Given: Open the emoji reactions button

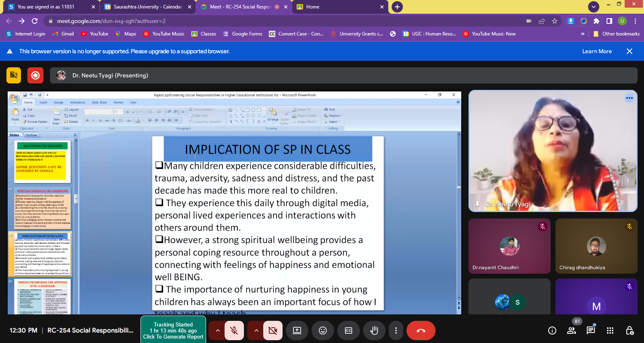Looking at the screenshot, I should tap(322, 331).
